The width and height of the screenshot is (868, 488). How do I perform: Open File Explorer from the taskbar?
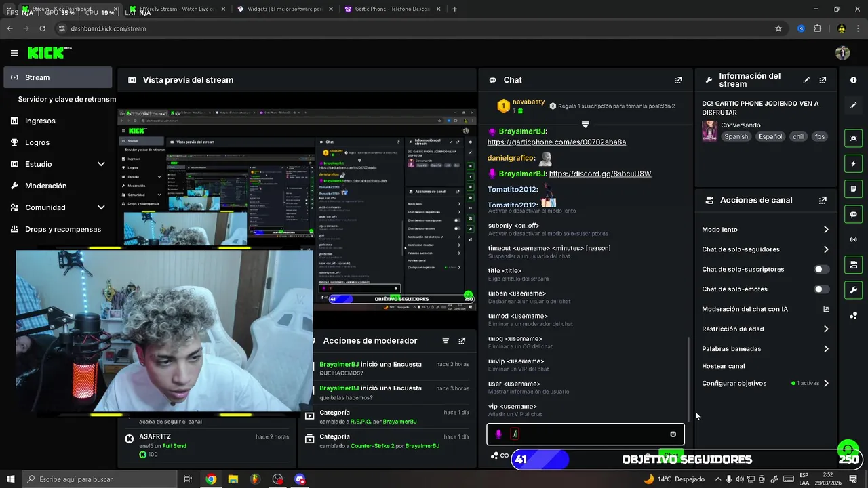[233, 479]
